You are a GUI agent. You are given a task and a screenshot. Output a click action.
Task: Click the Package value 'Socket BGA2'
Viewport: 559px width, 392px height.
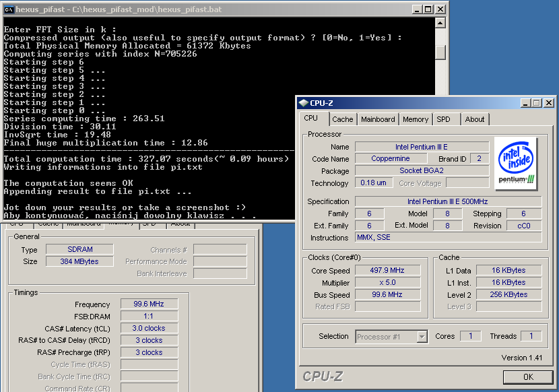click(x=422, y=170)
